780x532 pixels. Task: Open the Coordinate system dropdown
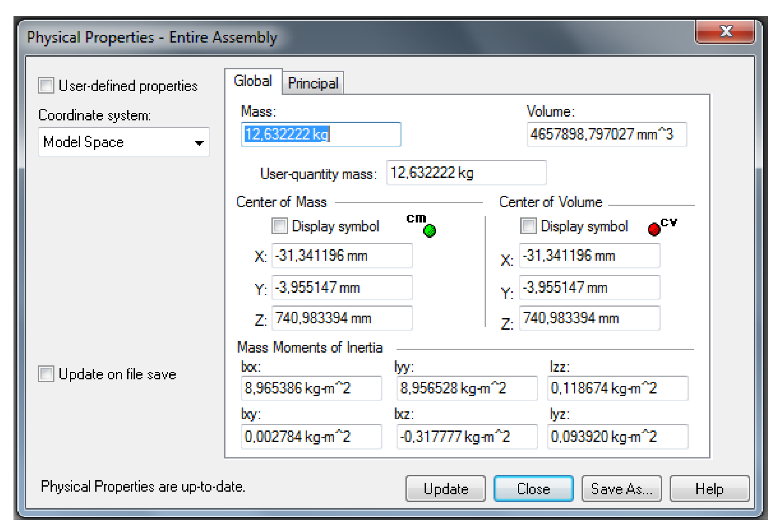click(124, 142)
